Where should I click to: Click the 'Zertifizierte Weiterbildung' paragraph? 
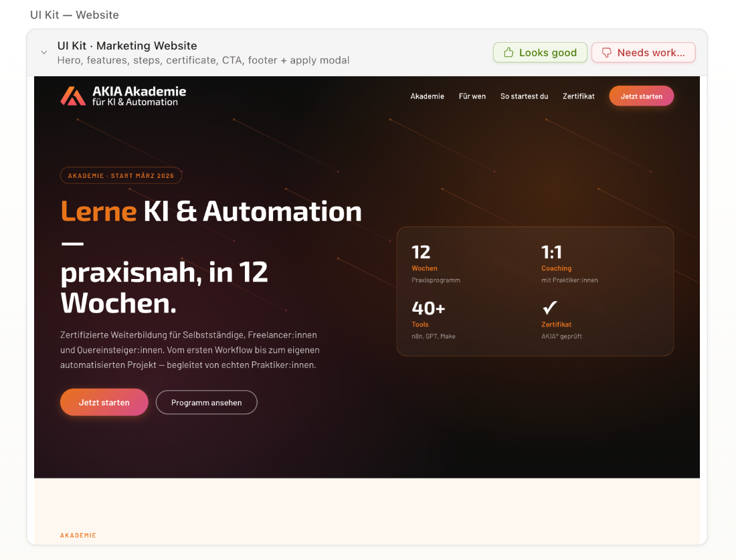coord(189,350)
